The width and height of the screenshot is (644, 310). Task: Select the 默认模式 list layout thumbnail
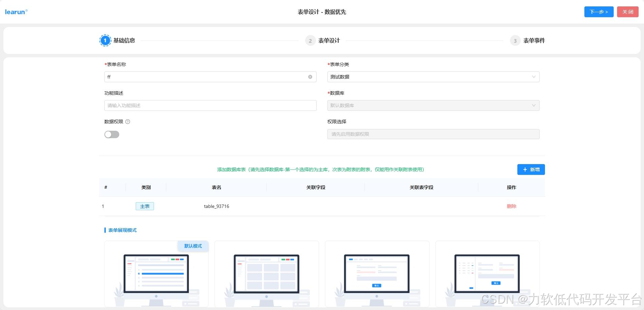[x=156, y=274]
